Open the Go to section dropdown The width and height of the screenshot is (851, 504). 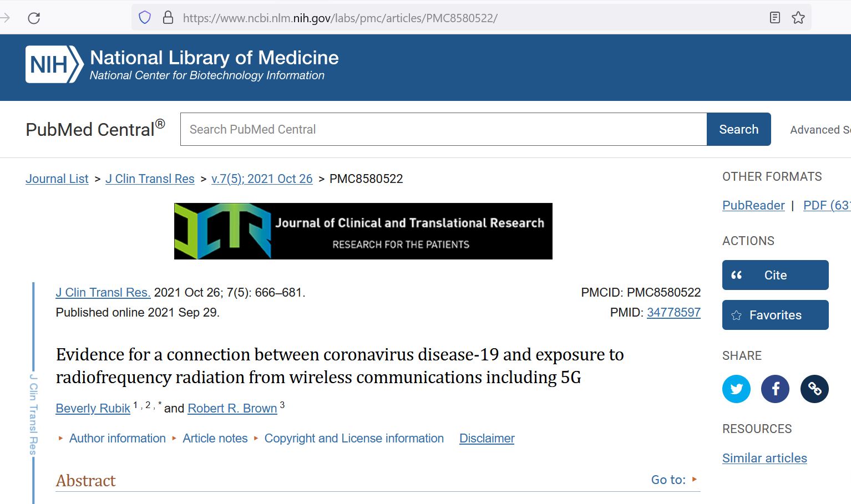673,480
